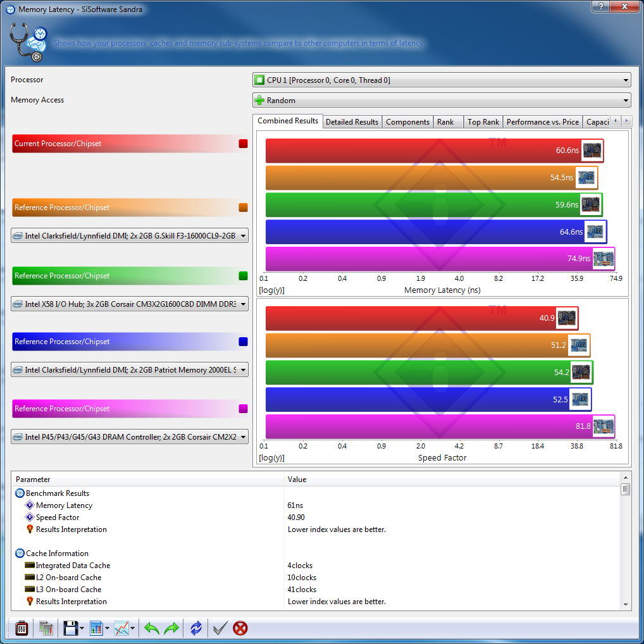Open the G.Skill F3-16000CL9 reference dropdown
This screenshot has width=644, height=644.
(x=130, y=236)
